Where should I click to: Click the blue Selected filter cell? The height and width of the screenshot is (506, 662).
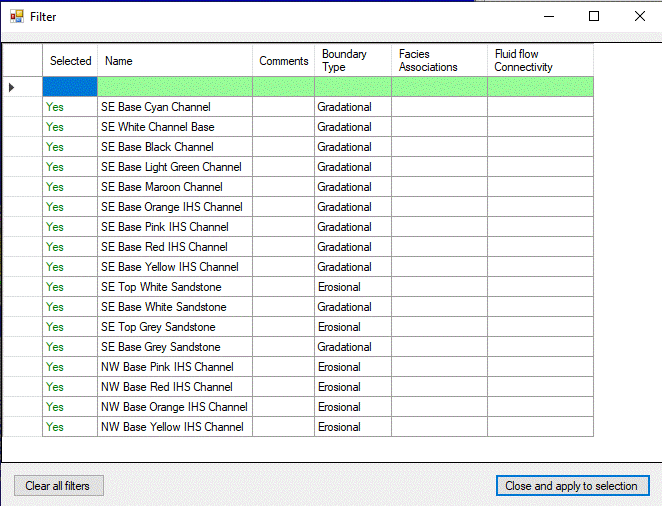click(x=70, y=87)
